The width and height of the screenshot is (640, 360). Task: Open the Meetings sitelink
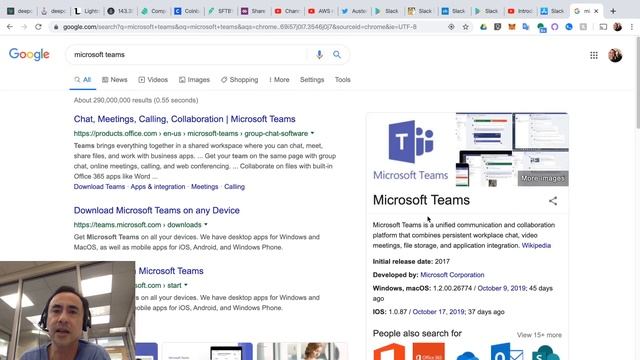pos(204,187)
